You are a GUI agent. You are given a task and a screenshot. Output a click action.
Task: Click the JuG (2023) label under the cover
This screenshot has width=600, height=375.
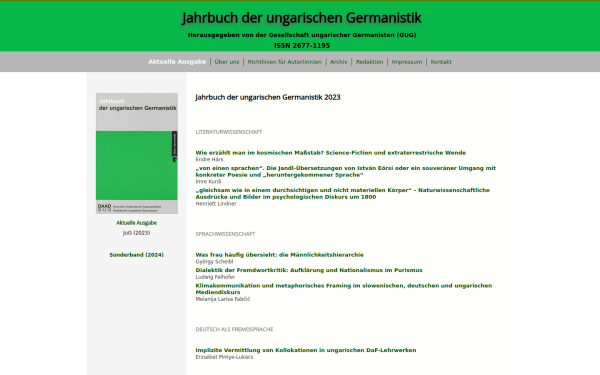click(137, 233)
